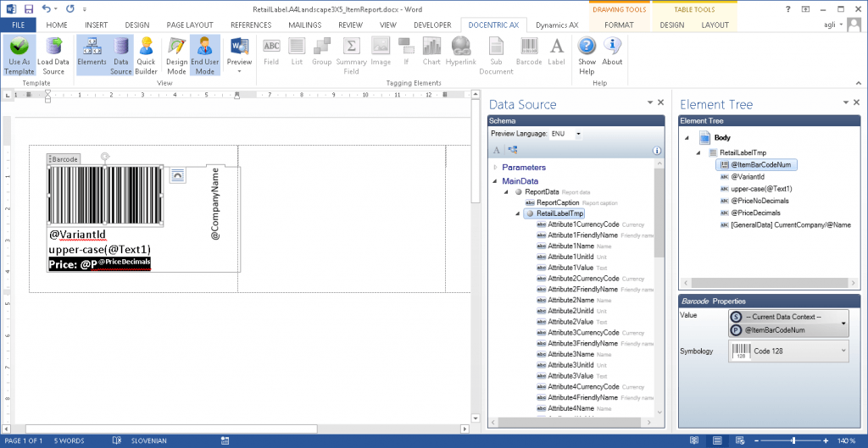Select upper-case(@Text1) in Element Tree

coord(755,189)
